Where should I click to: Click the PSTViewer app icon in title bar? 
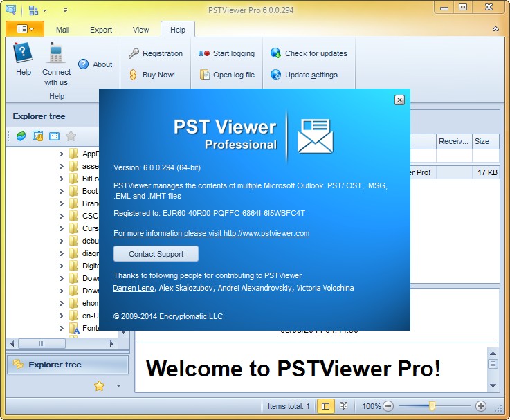point(11,10)
